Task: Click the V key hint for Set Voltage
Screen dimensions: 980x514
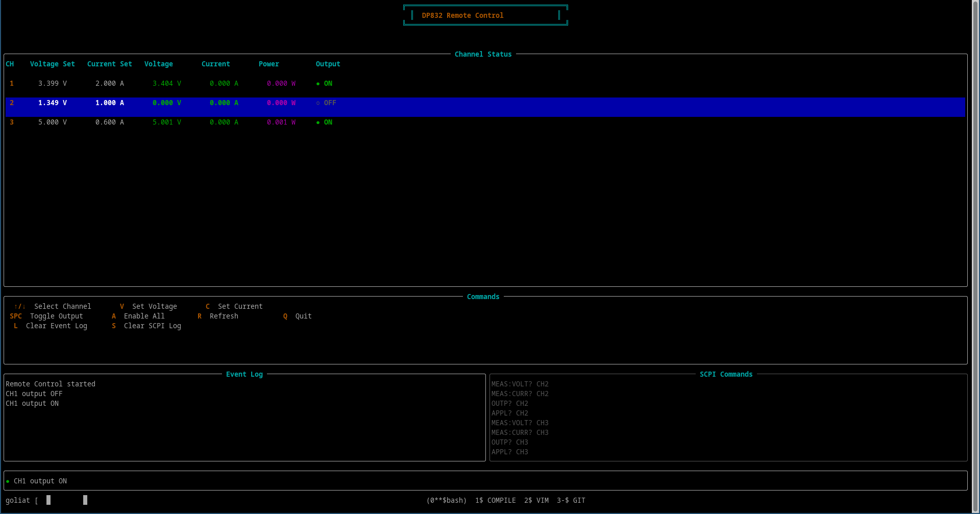Action: coord(122,307)
